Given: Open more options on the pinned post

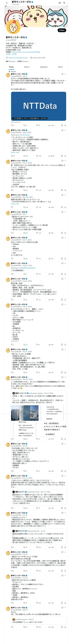Looking at the screenshot, I should (65, 74).
